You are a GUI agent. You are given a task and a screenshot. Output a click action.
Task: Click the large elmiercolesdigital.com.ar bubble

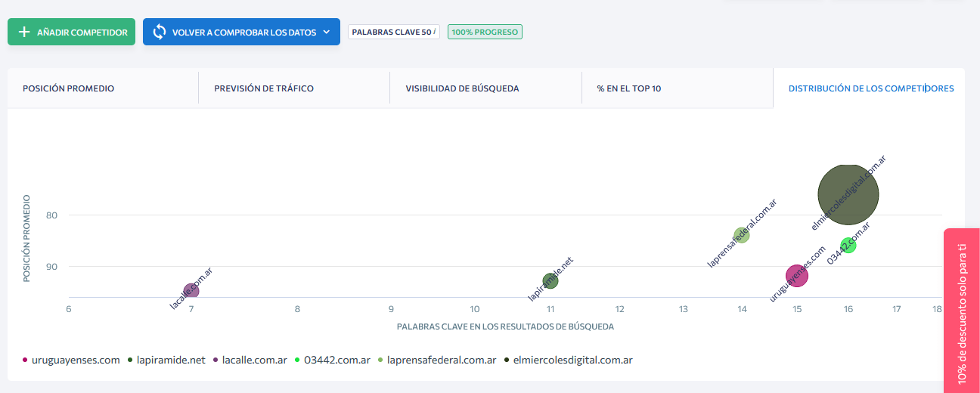pyautogui.click(x=848, y=194)
